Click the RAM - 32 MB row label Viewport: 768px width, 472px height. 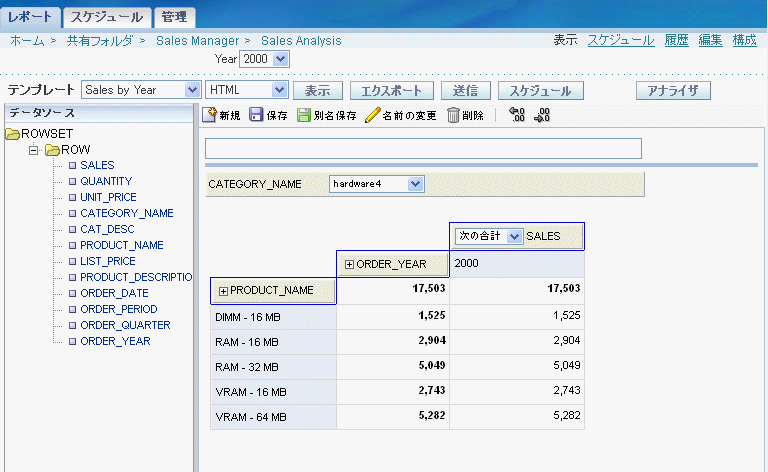(247, 367)
